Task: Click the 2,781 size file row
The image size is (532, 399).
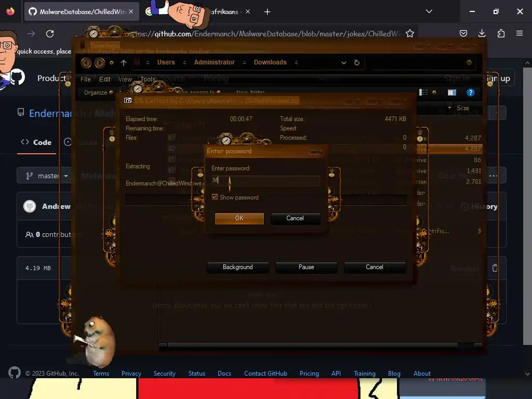Action: 449,181
